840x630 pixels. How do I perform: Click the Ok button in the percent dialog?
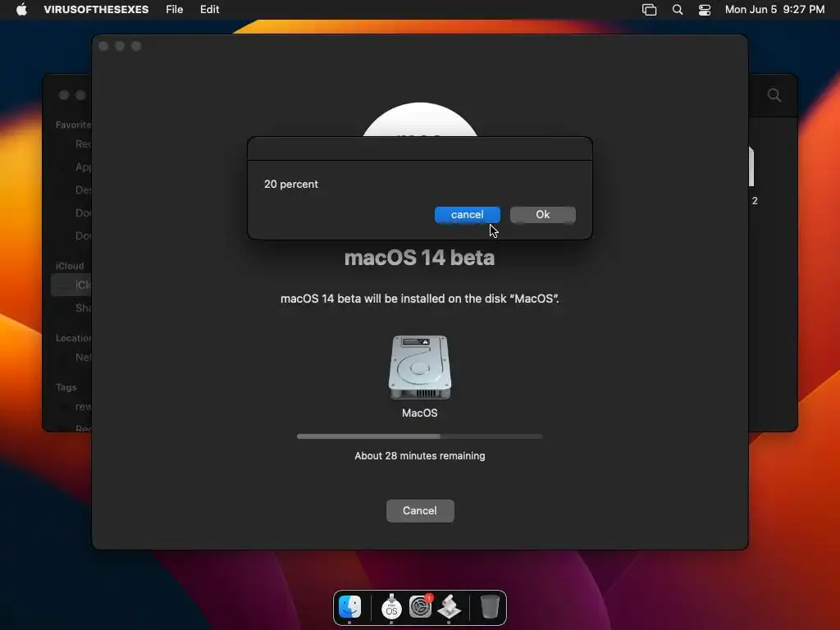click(x=543, y=215)
